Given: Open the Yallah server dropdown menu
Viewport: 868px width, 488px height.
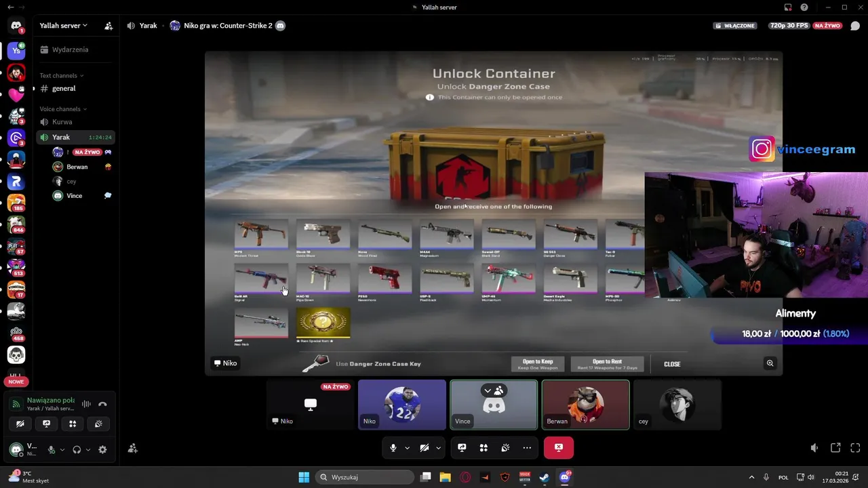Looking at the screenshot, I should tap(64, 25).
